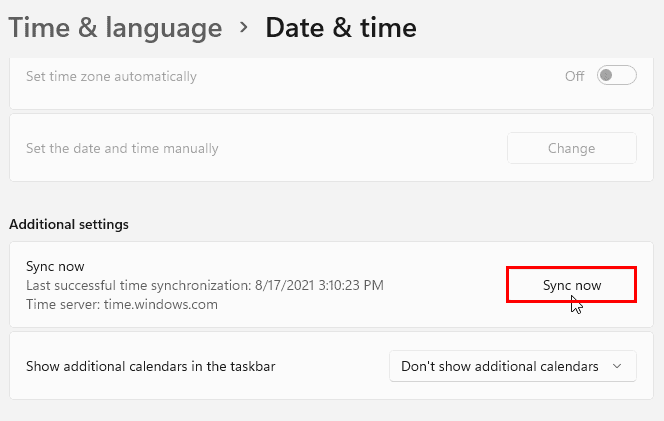The width and height of the screenshot is (664, 421).
Task: Click the Date & time page title
Action: (x=341, y=28)
